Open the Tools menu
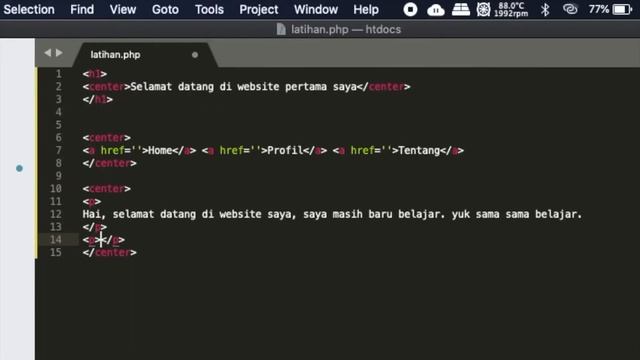The height and width of the screenshot is (360, 640). [x=209, y=9]
